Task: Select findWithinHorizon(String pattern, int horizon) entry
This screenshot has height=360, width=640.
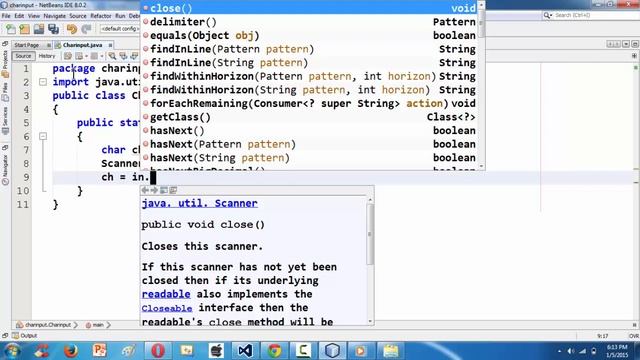Action: click(309, 90)
